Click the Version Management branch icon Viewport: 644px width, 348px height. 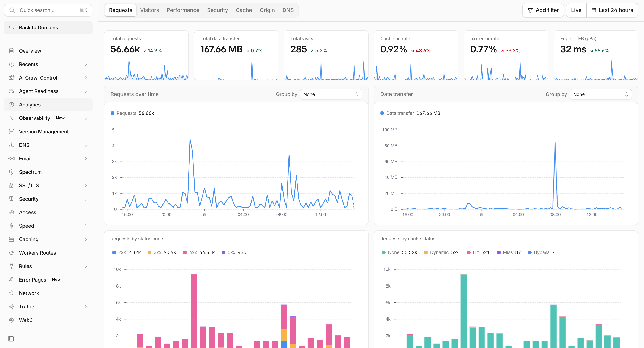point(11,132)
